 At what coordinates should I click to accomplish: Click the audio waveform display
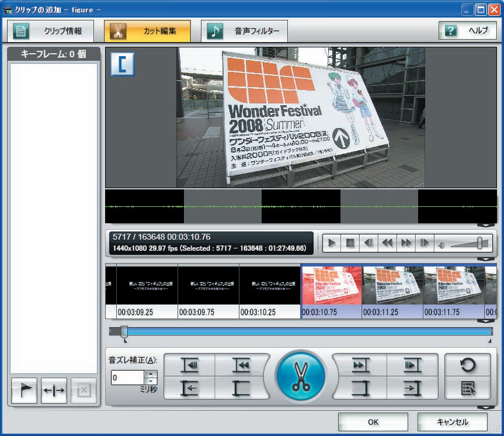click(x=301, y=206)
